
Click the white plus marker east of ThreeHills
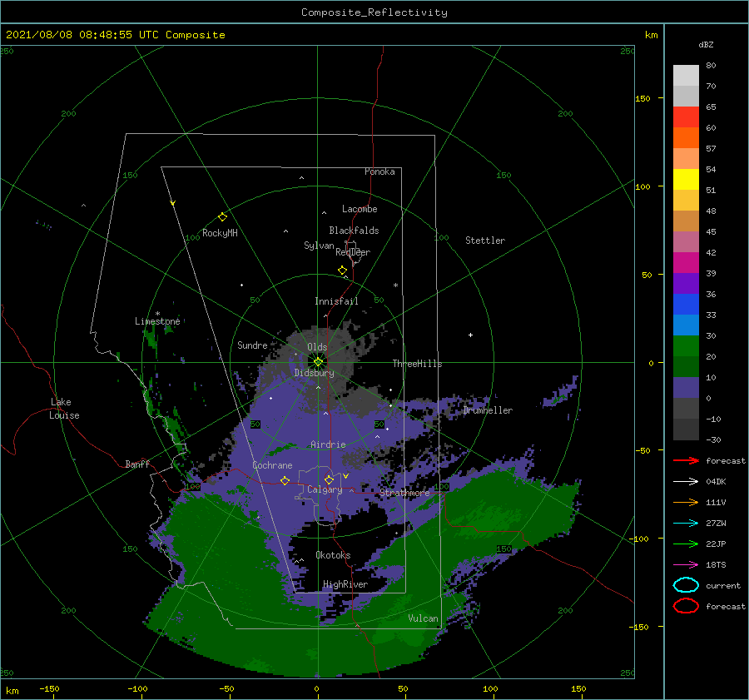point(470,335)
